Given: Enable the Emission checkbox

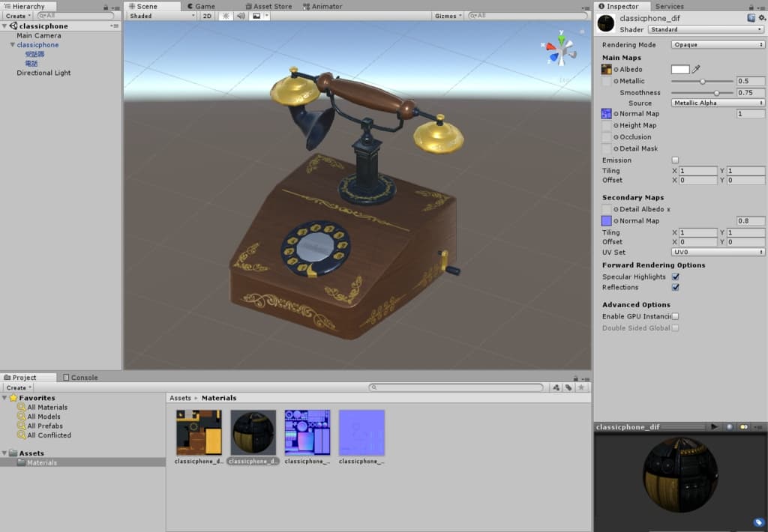Looking at the screenshot, I should 675,160.
